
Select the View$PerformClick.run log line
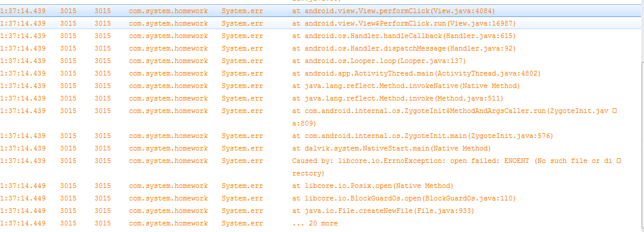point(320,23)
